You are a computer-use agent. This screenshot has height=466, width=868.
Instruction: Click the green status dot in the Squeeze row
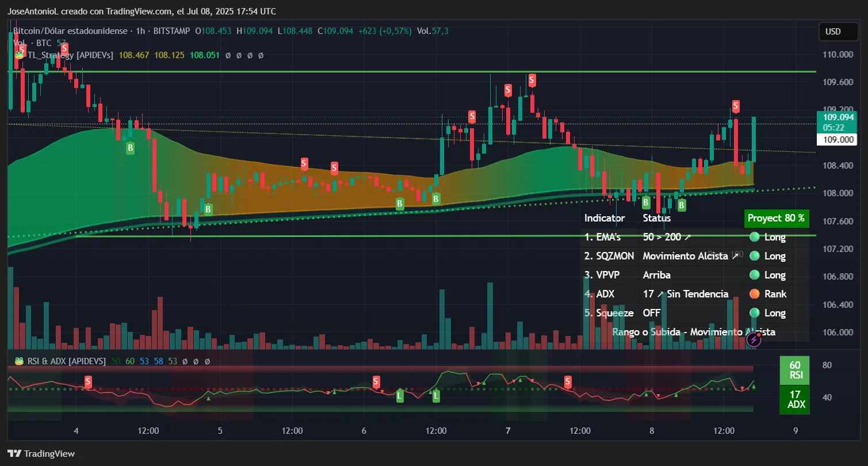(755, 313)
